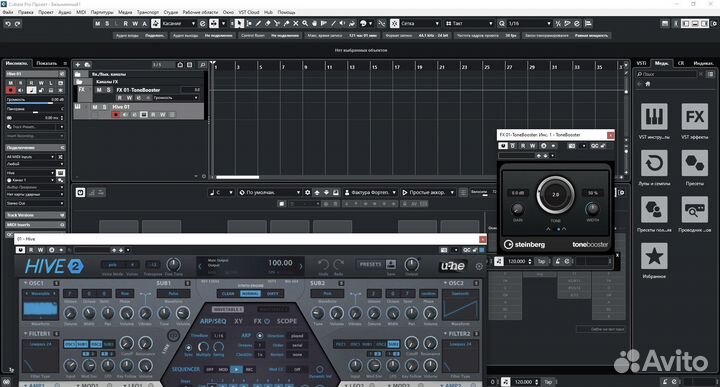The width and height of the screenshot is (720, 387).
Task: Select the Split scissors tool
Action: [x=277, y=23]
